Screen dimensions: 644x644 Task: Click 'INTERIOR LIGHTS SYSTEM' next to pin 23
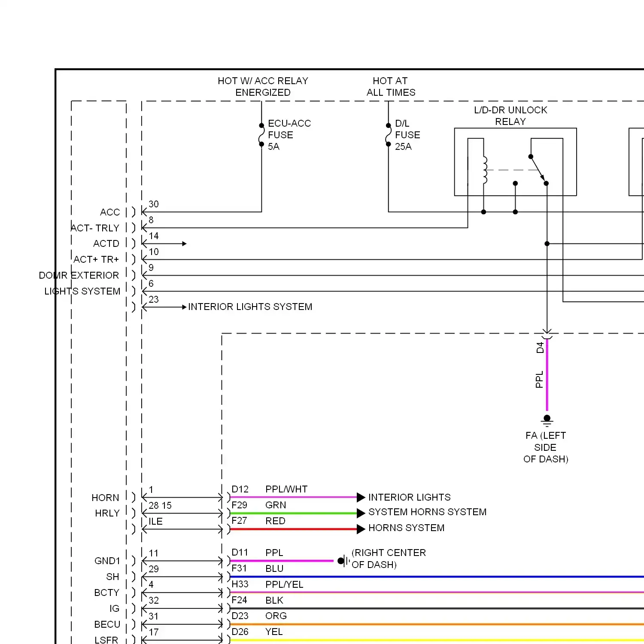[250, 307]
